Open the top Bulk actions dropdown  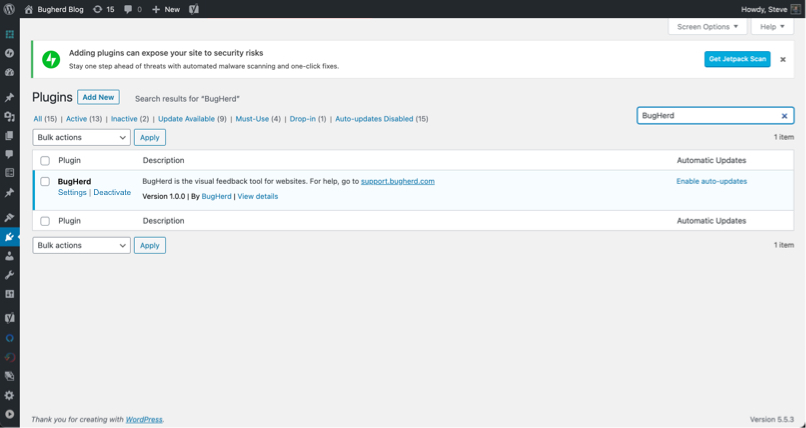coord(82,137)
